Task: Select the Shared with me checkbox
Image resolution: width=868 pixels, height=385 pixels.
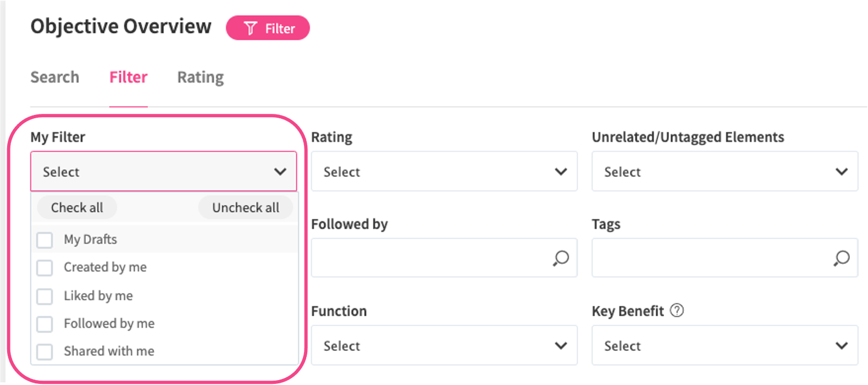Action: pyautogui.click(x=45, y=351)
